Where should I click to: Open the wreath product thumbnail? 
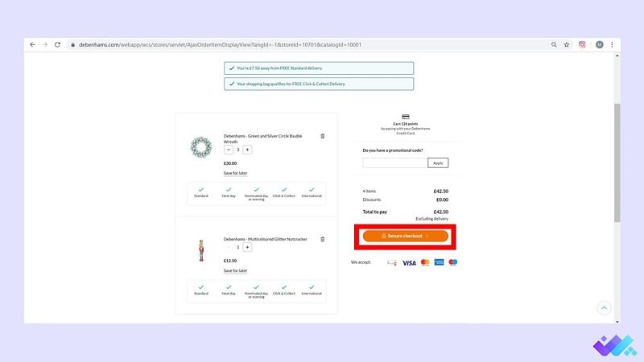201,147
